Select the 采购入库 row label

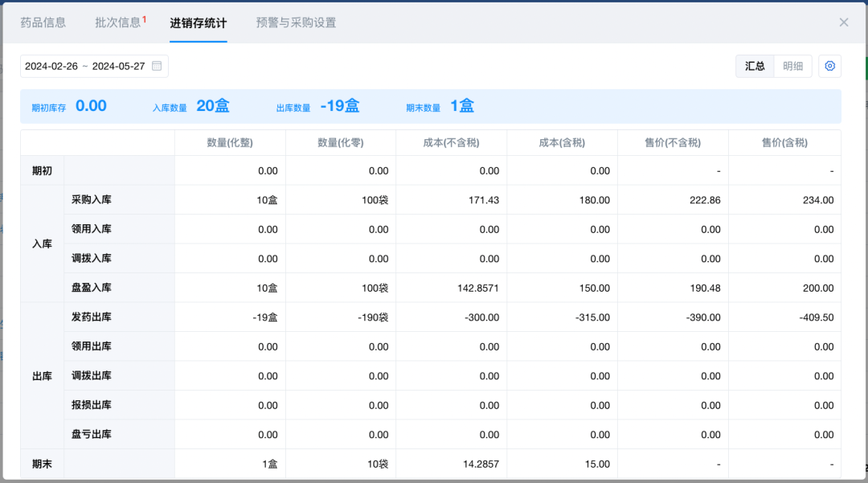(92, 199)
